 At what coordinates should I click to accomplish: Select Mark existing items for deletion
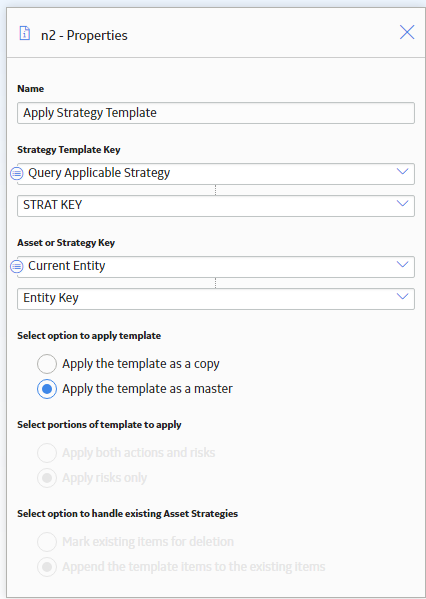tap(47, 542)
